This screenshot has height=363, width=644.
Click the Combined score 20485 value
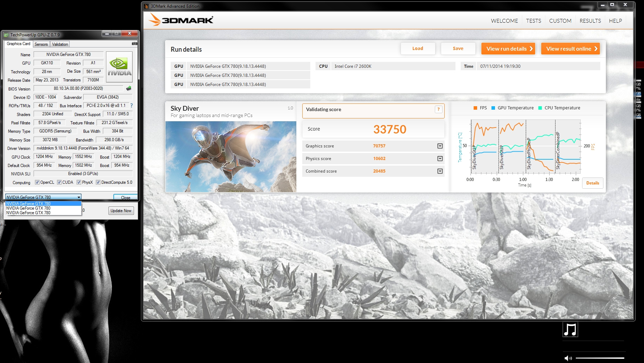click(x=379, y=171)
